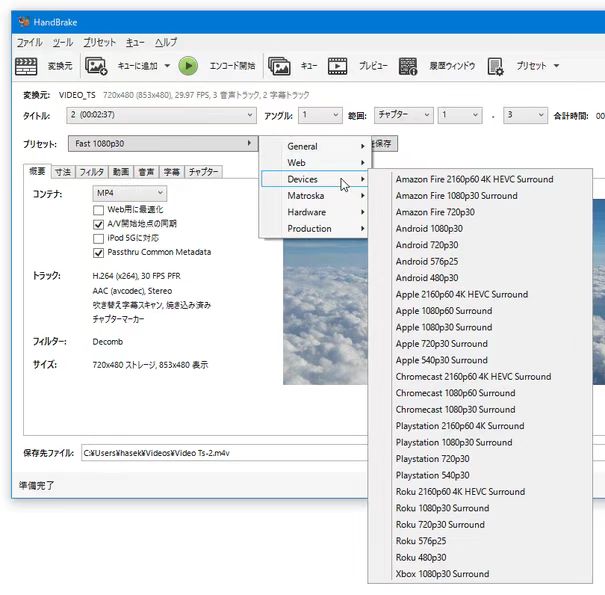Image resolution: width=605 pixels, height=595 pixels.
Task: Click the Presets document gear icon
Action: click(495, 66)
